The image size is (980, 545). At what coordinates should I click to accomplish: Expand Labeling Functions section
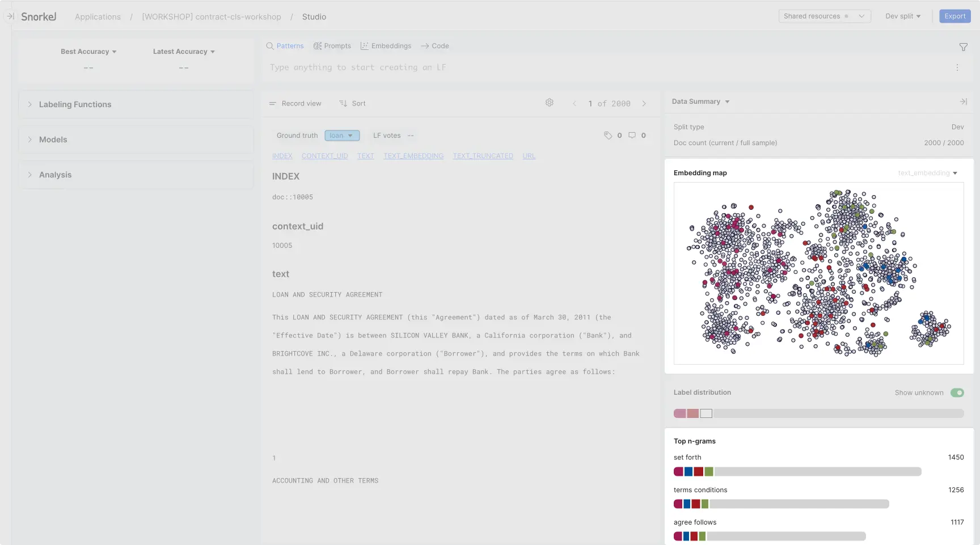(x=136, y=104)
